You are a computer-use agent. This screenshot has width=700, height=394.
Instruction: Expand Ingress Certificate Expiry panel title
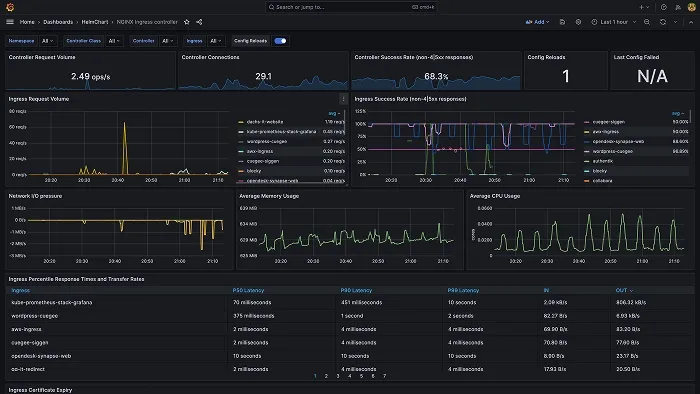40,390
